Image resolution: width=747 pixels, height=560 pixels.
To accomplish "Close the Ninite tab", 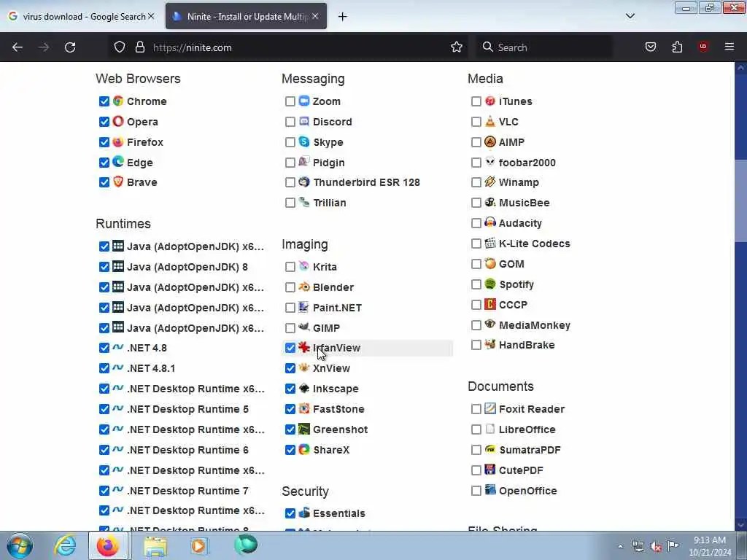I will tap(315, 16).
